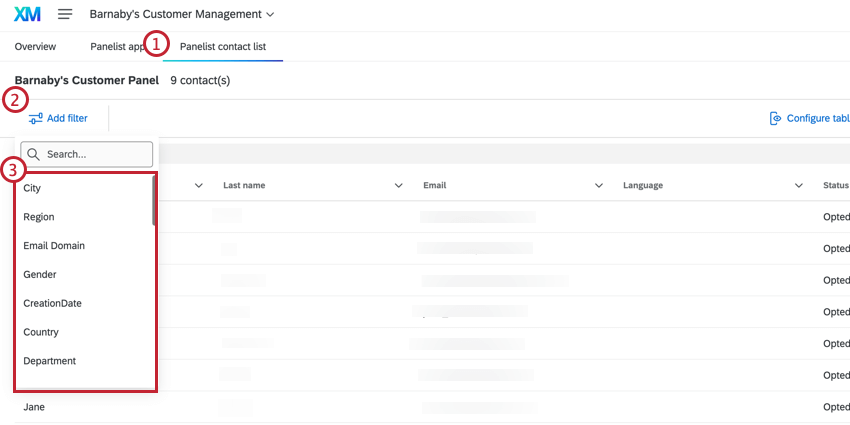Choose City from the filter list
Viewport: 850px width, 425px height.
[83, 188]
